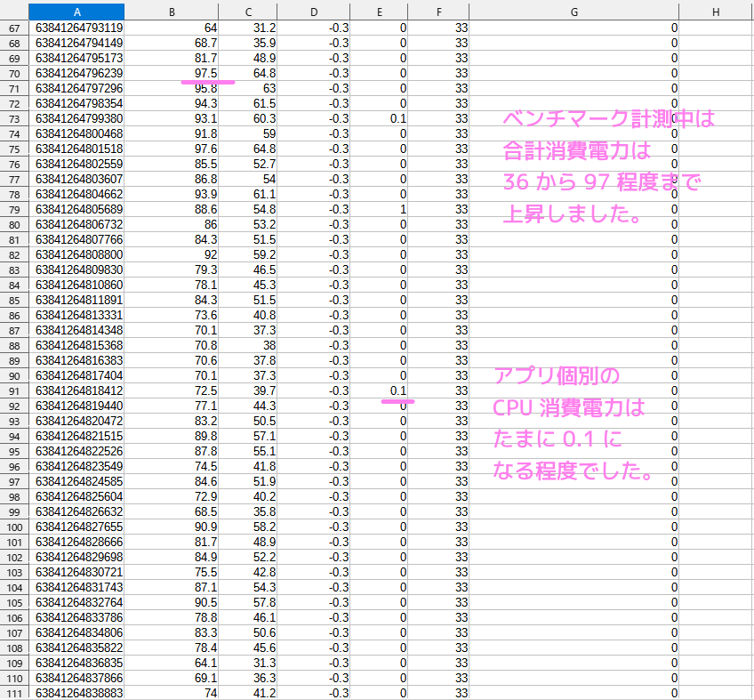
Task: Select cell A111 with 63841264838883
Action: point(76,692)
